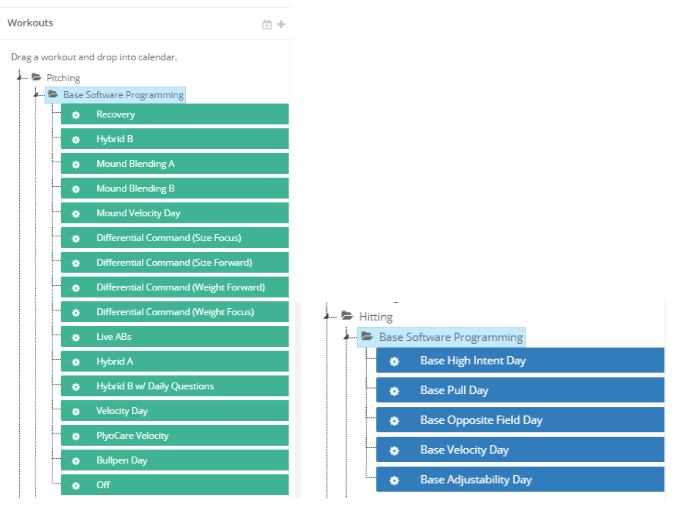Select the Hybrid B workout
674x512 pixels.
115,139
